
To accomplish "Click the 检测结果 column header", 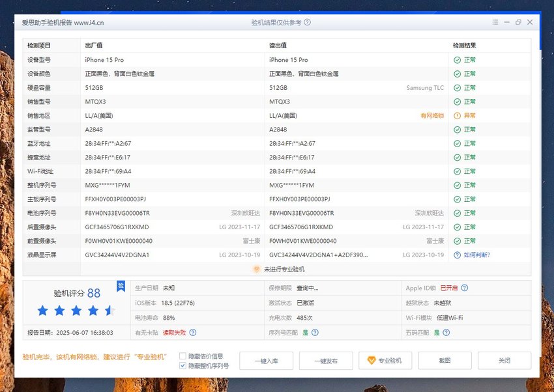I will pyautogui.click(x=465, y=46).
